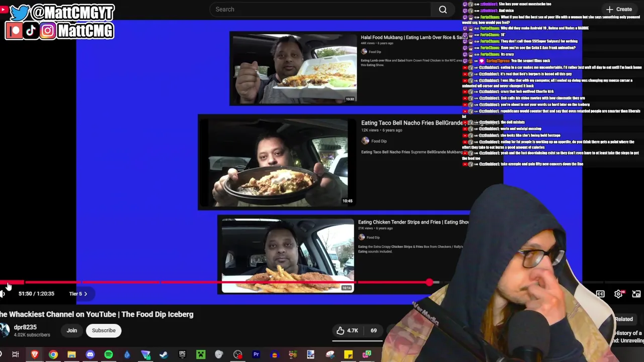This screenshot has height=362, width=644.
Task: Toggle closed captions CC button
Action: click(x=600, y=294)
